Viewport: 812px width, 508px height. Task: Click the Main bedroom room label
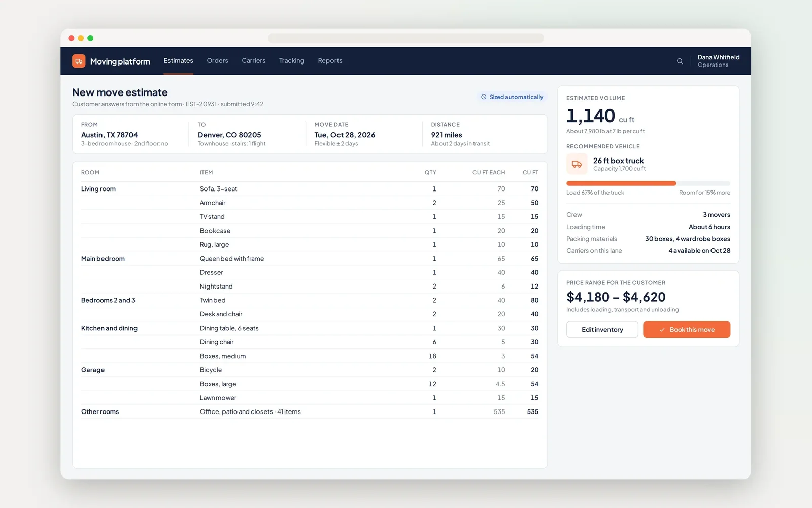pyautogui.click(x=103, y=259)
